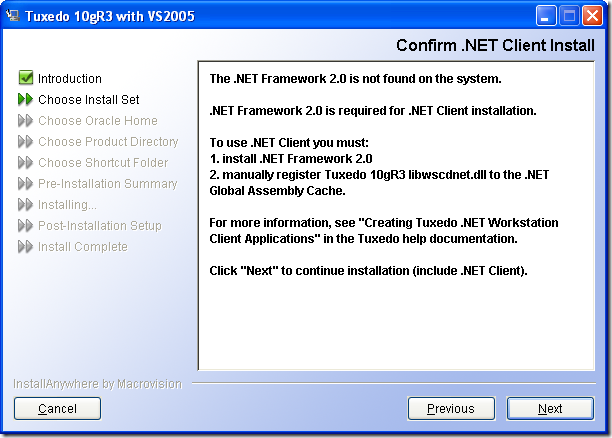The height and width of the screenshot is (438, 612).
Task: Click the arrow icon beside Pre-Installation Summary
Action: pyautogui.click(x=26, y=183)
